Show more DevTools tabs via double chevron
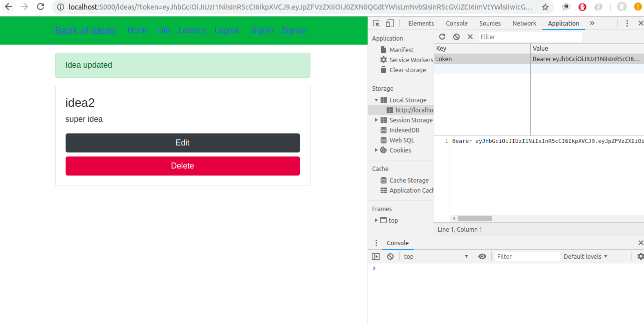This screenshot has width=644, height=323. (x=592, y=23)
